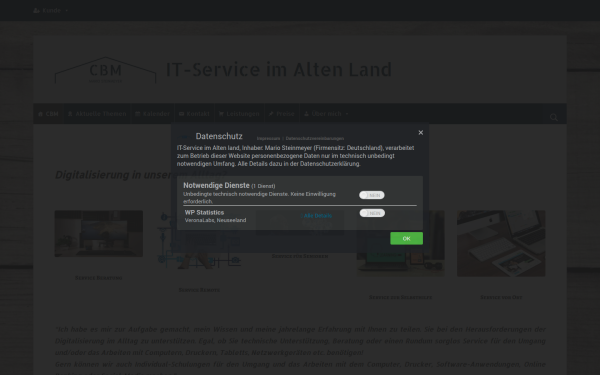Open the Kontakt menu item

click(194, 114)
